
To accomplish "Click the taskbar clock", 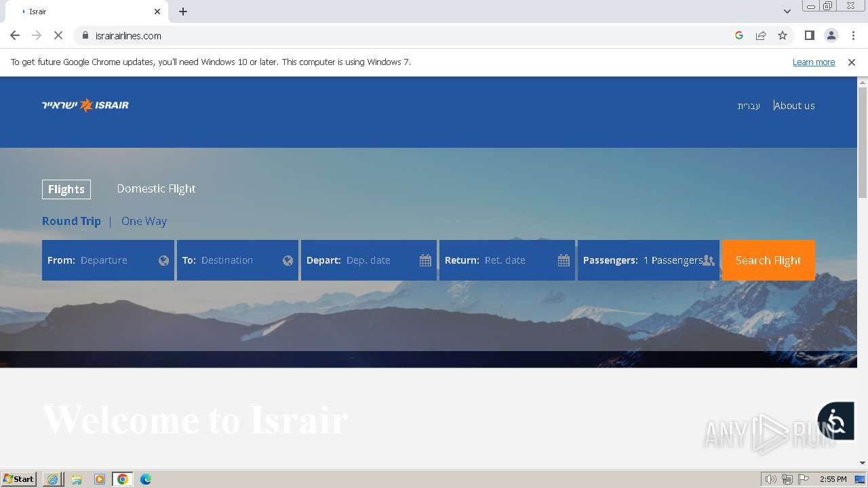I will point(833,479).
